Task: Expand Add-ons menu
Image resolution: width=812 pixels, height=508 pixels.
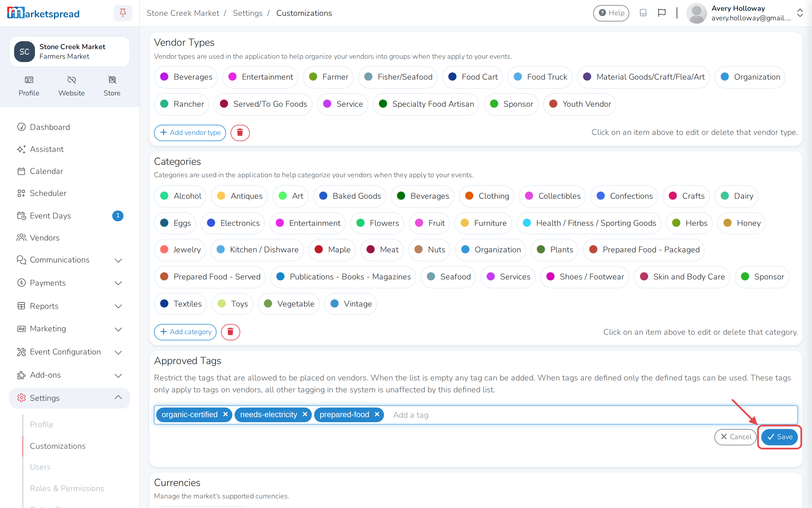Action: point(69,375)
